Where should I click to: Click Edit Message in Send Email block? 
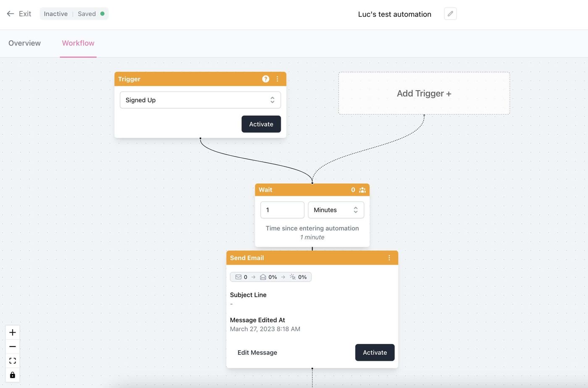(x=257, y=352)
